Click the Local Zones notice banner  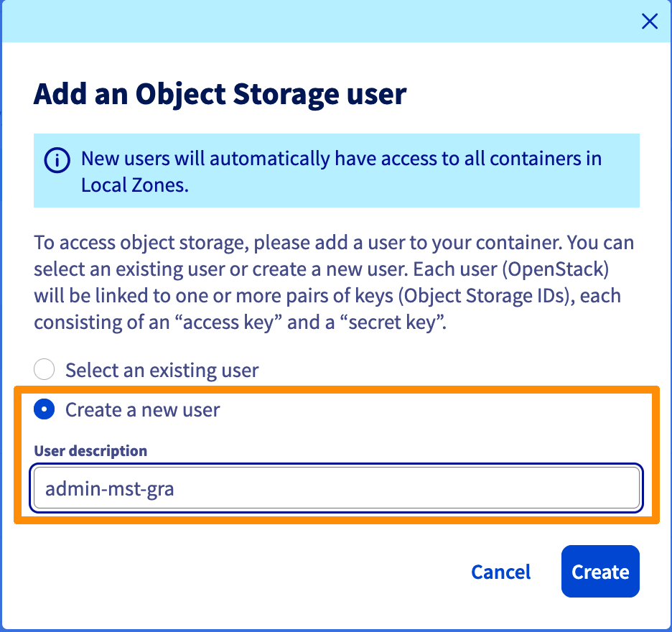tap(336, 170)
